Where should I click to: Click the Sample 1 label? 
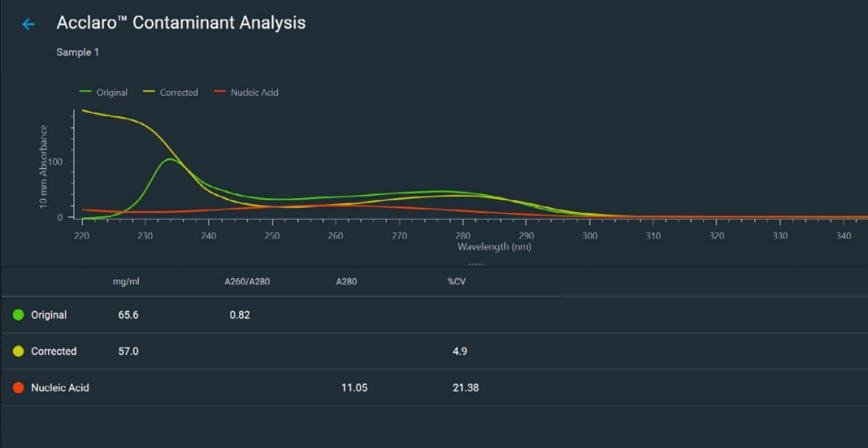click(77, 52)
